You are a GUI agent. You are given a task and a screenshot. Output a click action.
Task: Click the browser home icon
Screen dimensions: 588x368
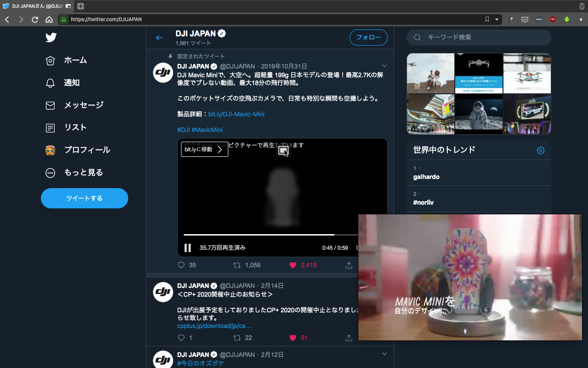click(49, 19)
